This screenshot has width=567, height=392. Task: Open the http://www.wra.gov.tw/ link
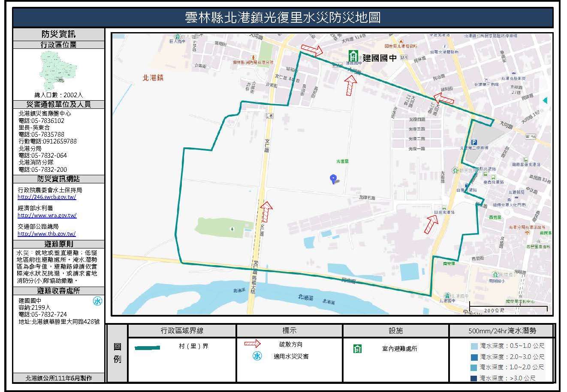(47, 215)
